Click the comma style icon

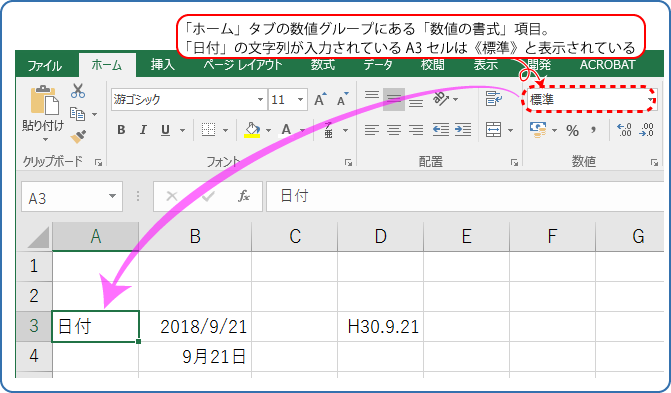pos(594,130)
